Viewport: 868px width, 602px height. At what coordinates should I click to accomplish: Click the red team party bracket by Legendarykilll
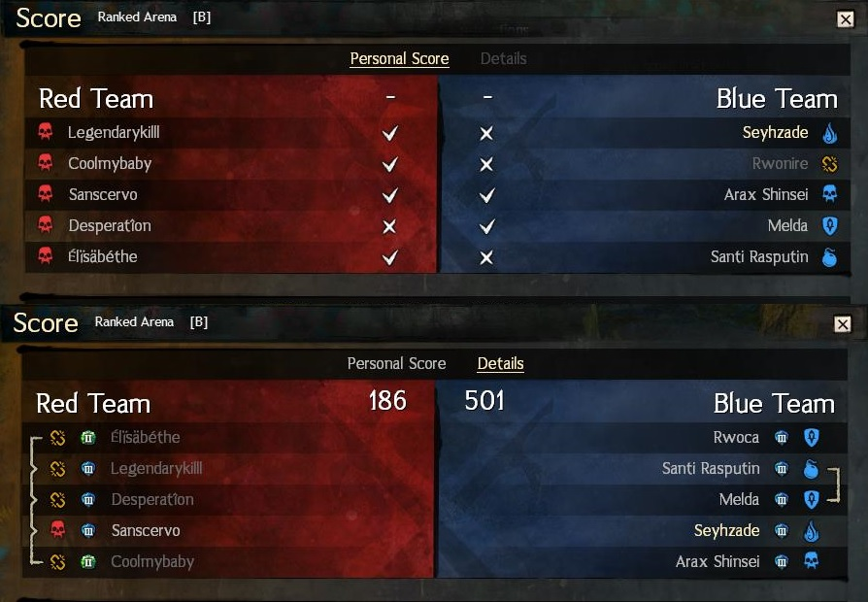(x=34, y=469)
